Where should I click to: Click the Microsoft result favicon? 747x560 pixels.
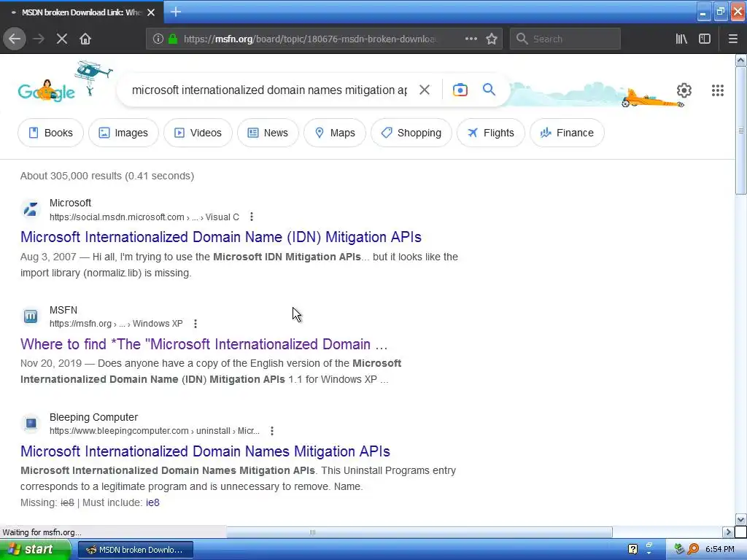[31, 209]
